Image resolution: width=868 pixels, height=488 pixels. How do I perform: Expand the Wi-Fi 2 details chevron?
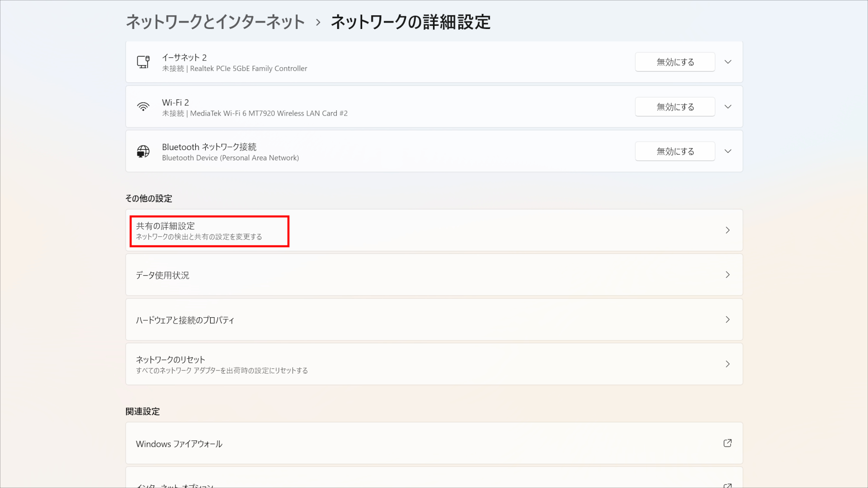728,107
